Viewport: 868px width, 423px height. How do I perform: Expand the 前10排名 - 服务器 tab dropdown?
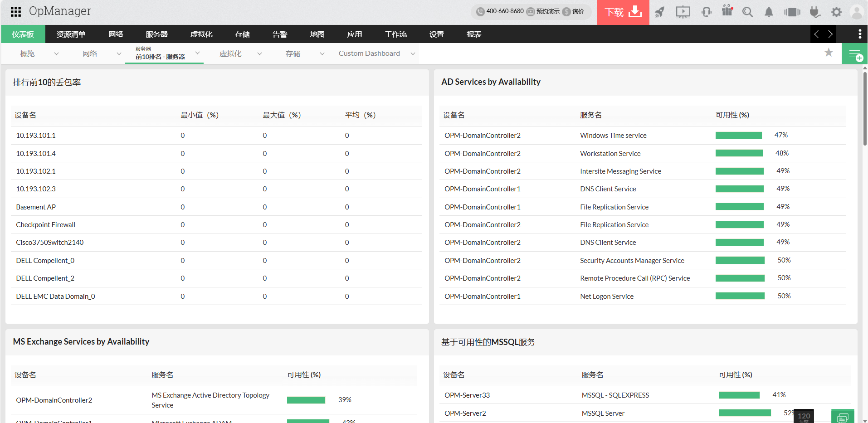pyautogui.click(x=197, y=53)
